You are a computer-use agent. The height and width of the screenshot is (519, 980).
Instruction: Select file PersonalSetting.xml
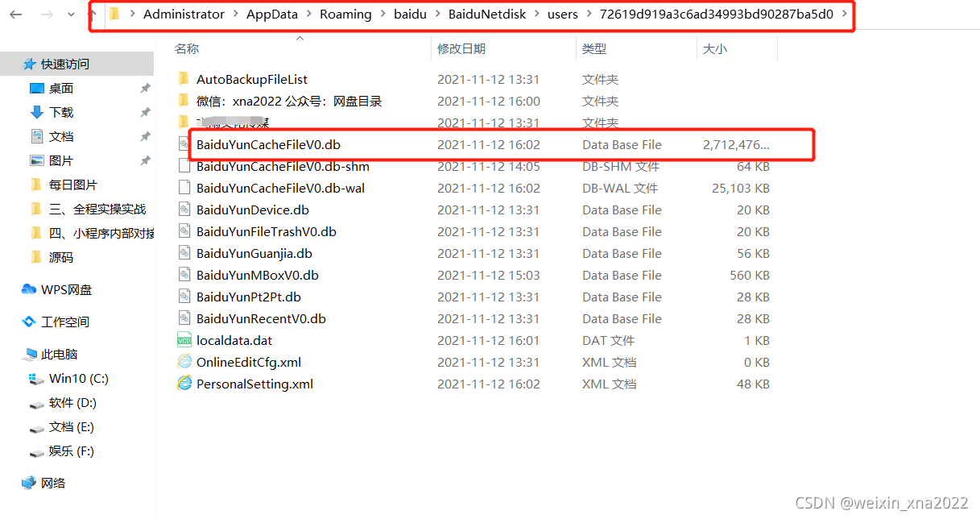point(254,384)
